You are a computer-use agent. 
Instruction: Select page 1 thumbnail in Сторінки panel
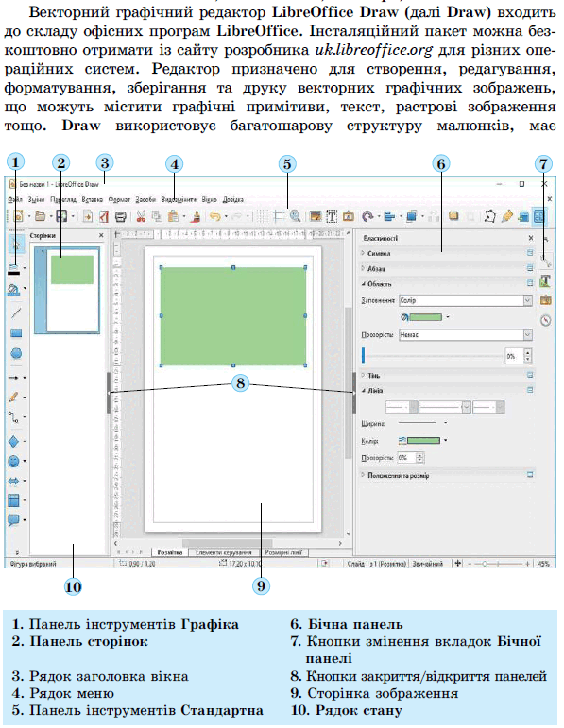click(67, 290)
